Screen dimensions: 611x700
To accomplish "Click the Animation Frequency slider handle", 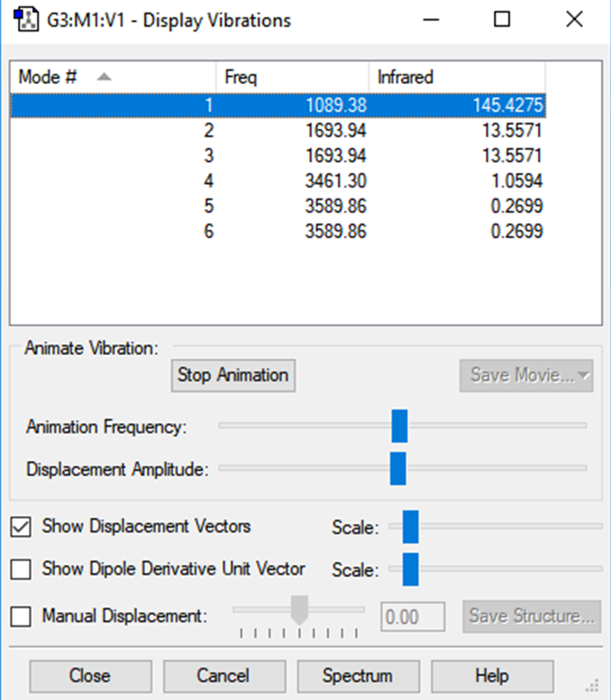I will click(399, 425).
